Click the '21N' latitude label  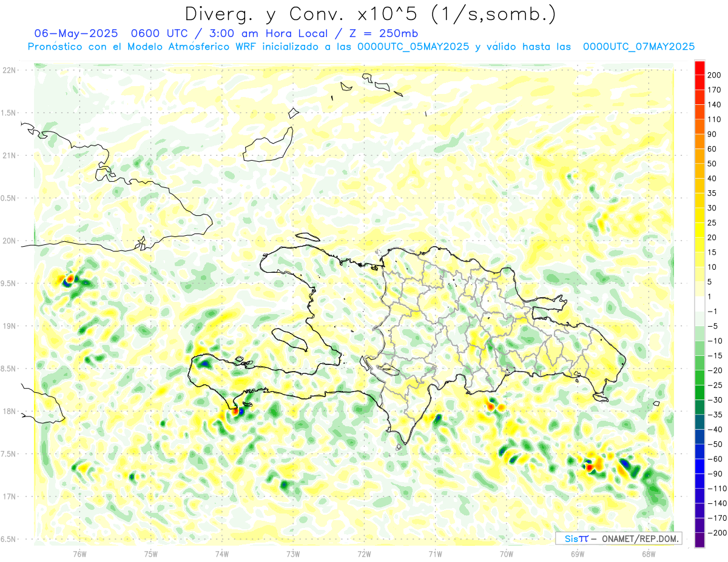(x=9, y=155)
